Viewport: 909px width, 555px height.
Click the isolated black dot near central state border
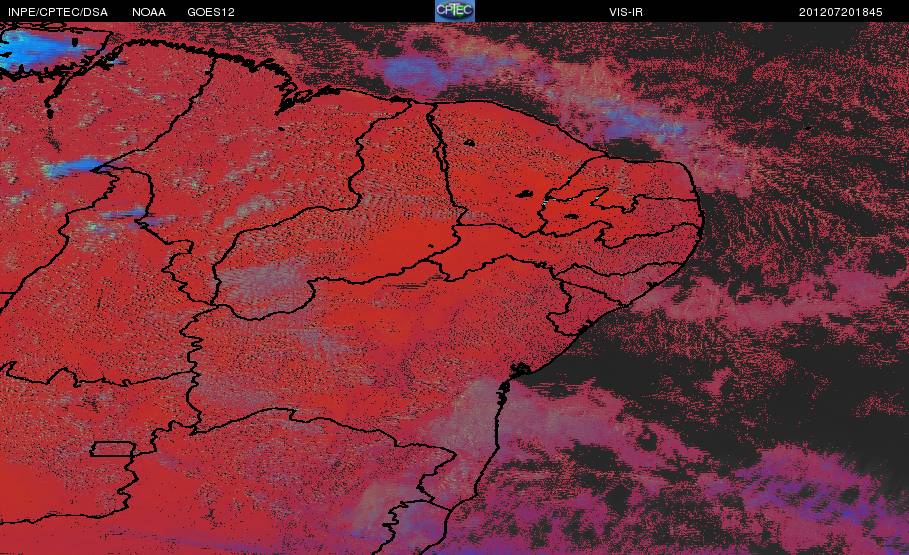click(x=431, y=245)
